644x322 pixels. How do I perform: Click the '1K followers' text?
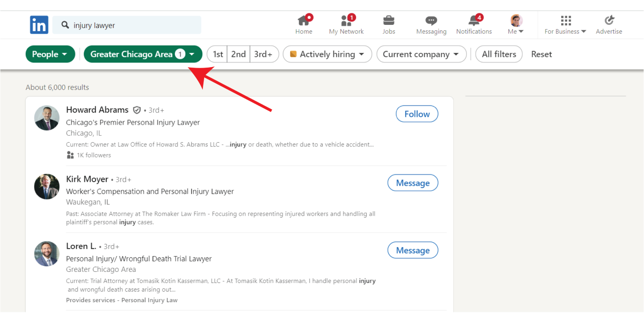(94, 155)
